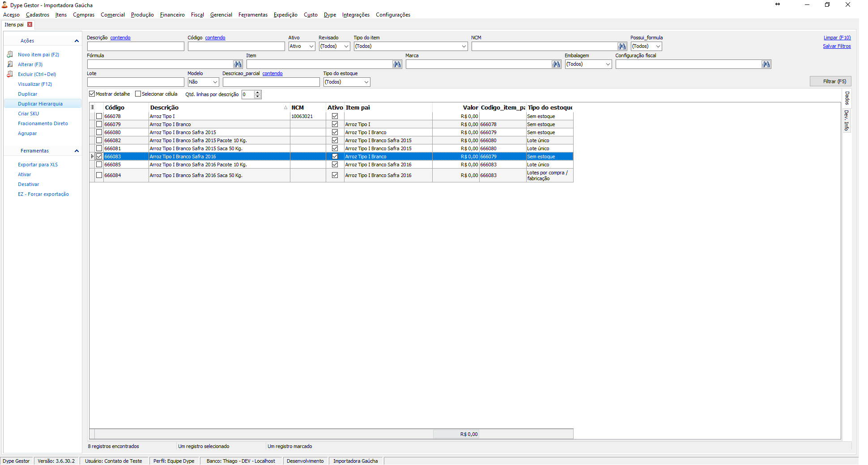The height and width of the screenshot is (465, 868).
Task: Click the Código column header
Action: click(126, 107)
